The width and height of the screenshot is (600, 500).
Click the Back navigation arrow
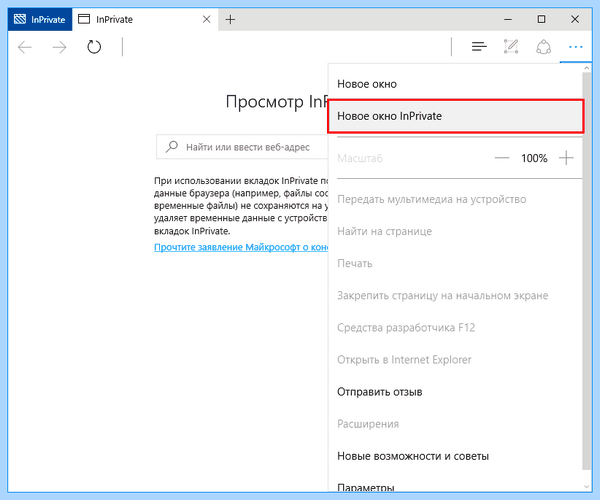point(24,47)
